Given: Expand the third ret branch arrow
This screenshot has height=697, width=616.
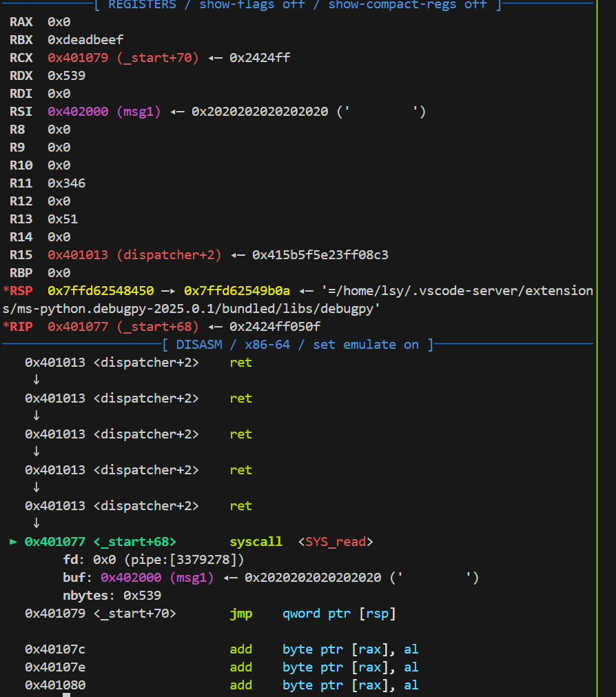Looking at the screenshot, I should click(x=37, y=451).
